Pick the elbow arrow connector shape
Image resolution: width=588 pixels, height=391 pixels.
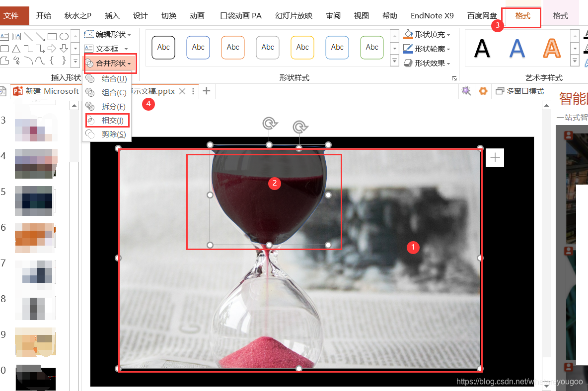tap(40, 48)
